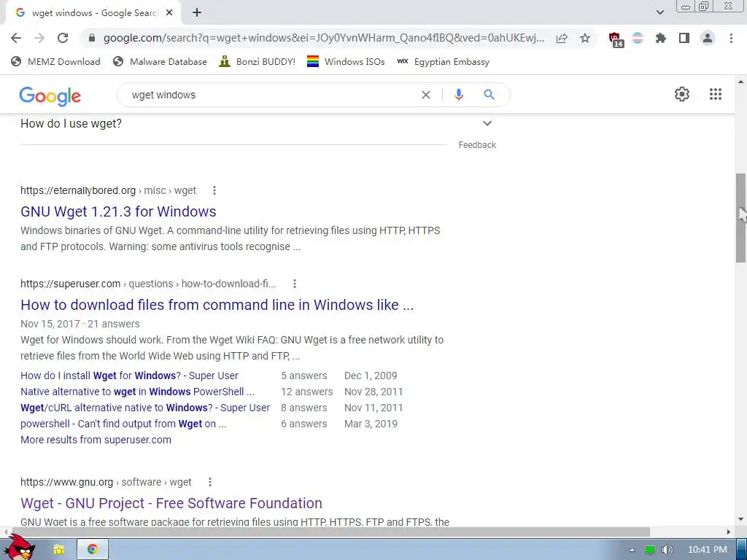Close the wget windows Google Search tab

169,13
